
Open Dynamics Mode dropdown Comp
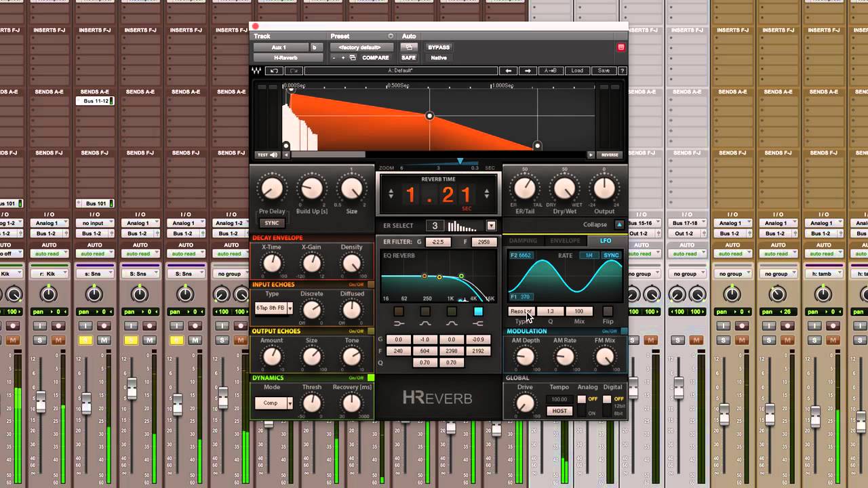[274, 403]
